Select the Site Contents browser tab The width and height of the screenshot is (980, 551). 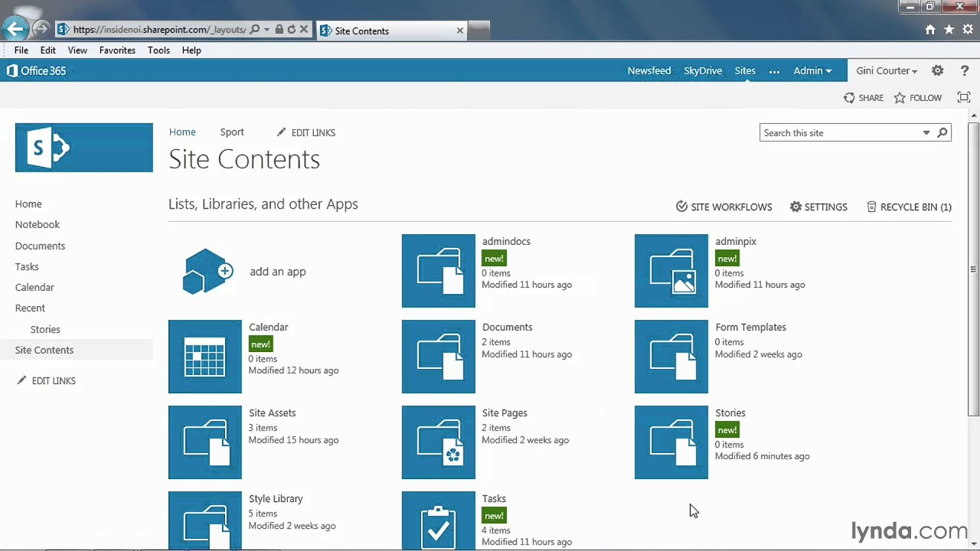[x=362, y=31]
